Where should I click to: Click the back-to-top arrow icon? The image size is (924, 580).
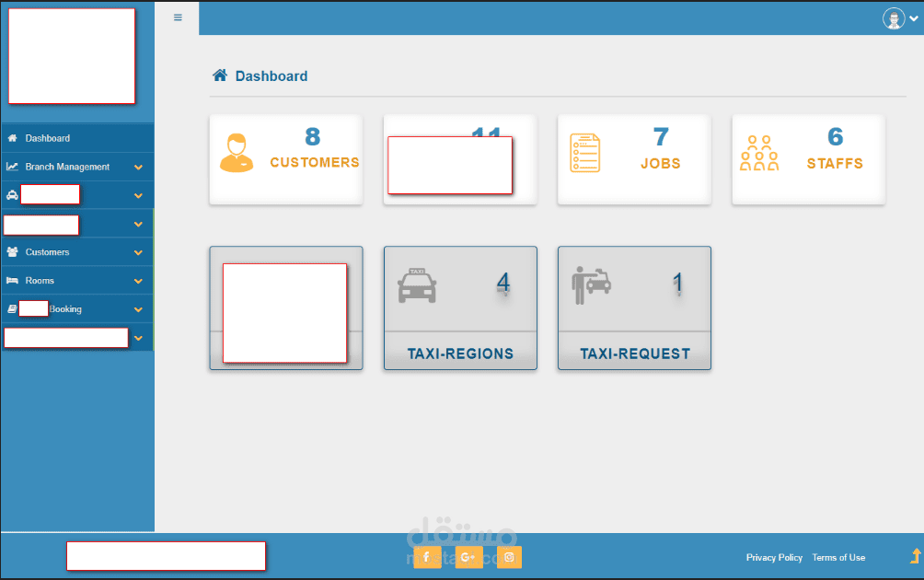click(916, 556)
